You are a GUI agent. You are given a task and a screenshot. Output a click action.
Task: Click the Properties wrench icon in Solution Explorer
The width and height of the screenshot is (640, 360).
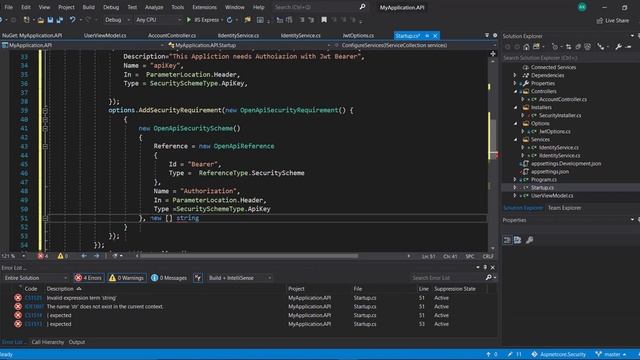point(618,47)
